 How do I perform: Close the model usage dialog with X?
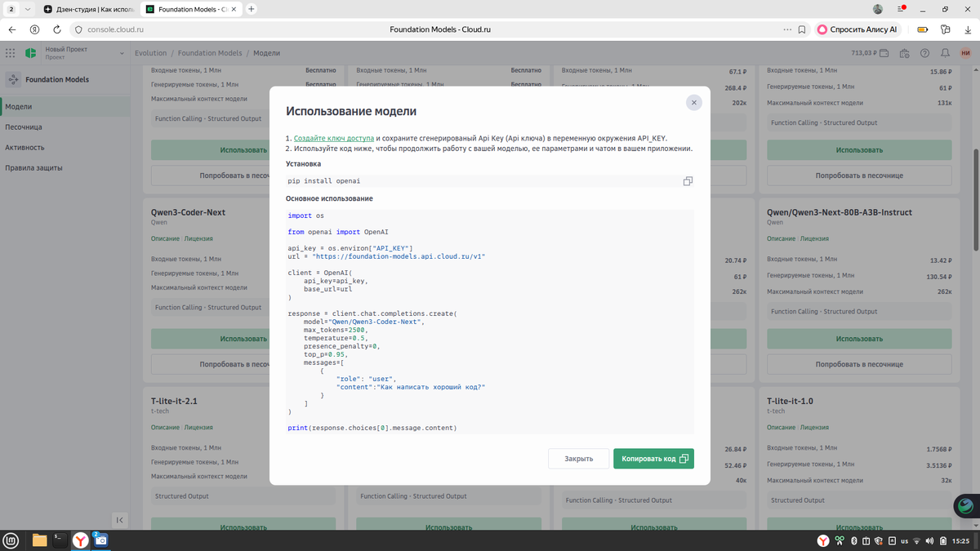(693, 102)
